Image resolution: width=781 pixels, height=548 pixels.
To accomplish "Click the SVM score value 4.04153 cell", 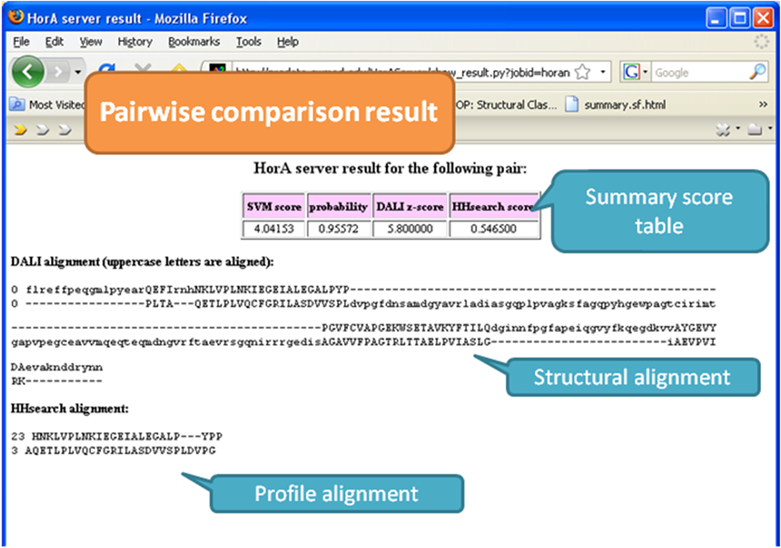I will pos(274,229).
